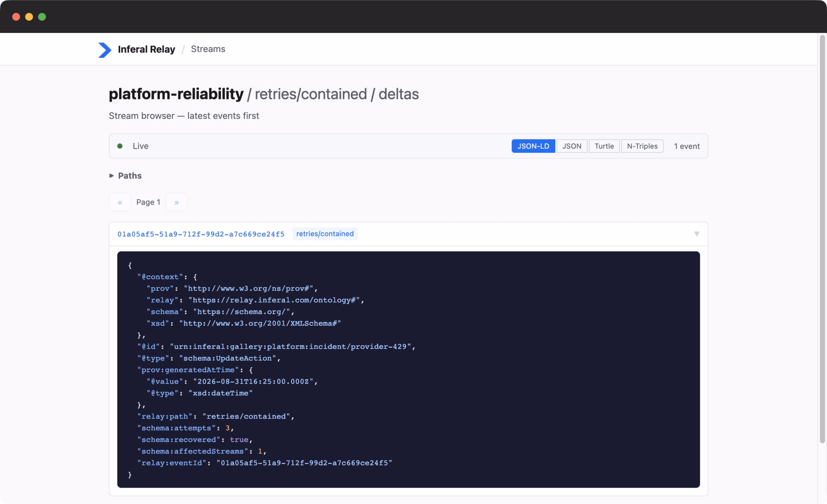Click the schema.org URL value

pos(242,312)
